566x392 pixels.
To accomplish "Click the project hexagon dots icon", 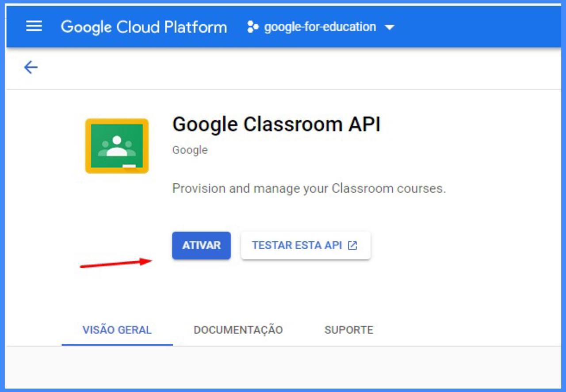I will point(252,27).
